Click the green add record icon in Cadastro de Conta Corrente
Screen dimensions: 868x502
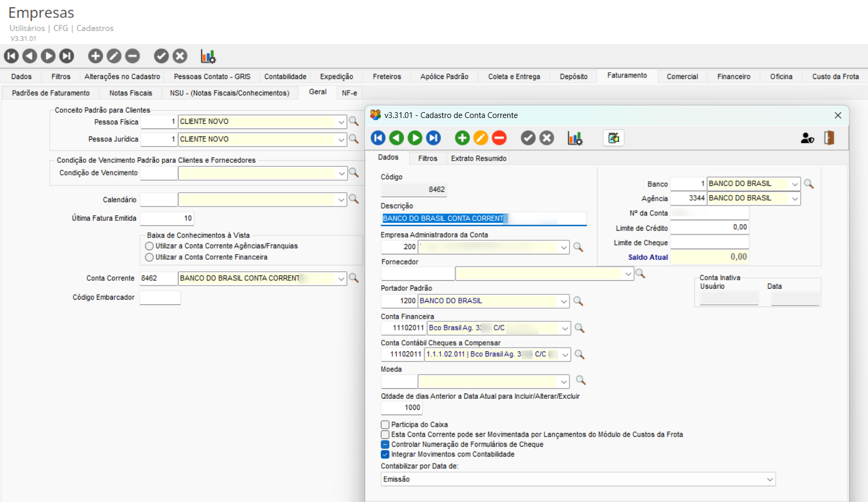[x=462, y=138]
